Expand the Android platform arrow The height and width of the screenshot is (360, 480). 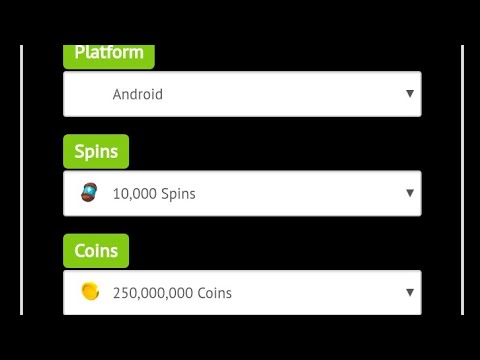click(410, 94)
